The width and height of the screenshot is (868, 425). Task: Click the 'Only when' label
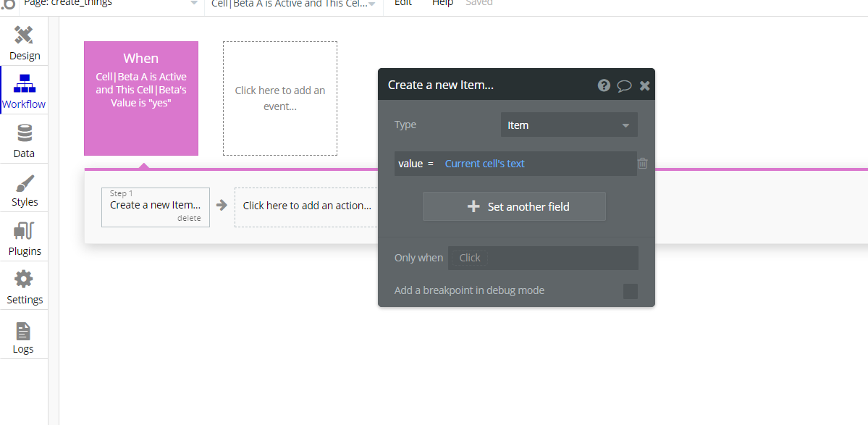418,258
